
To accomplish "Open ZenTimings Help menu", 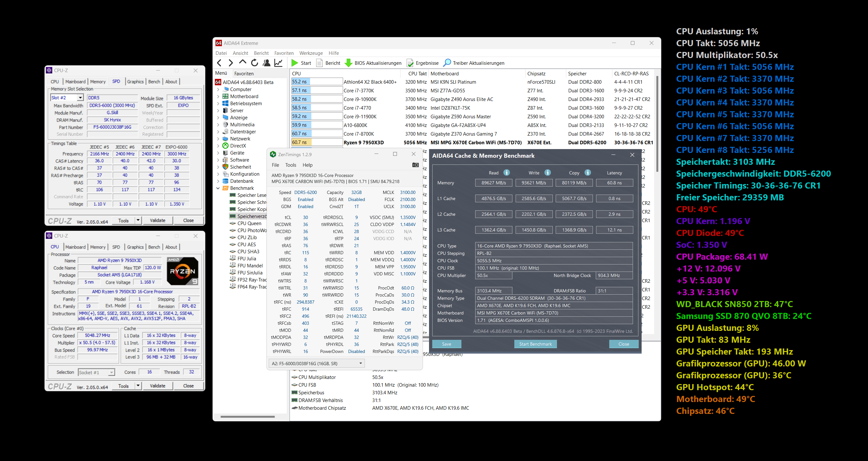I will pyautogui.click(x=307, y=165).
